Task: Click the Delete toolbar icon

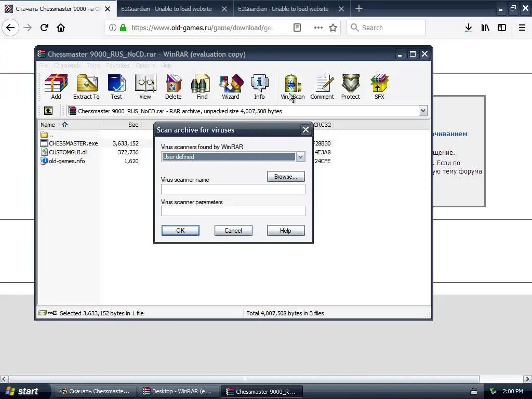Action: tap(174, 87)
